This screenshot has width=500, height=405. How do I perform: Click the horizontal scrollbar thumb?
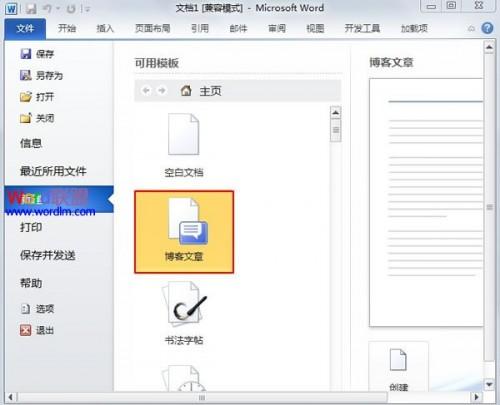(x=202, y=397)
